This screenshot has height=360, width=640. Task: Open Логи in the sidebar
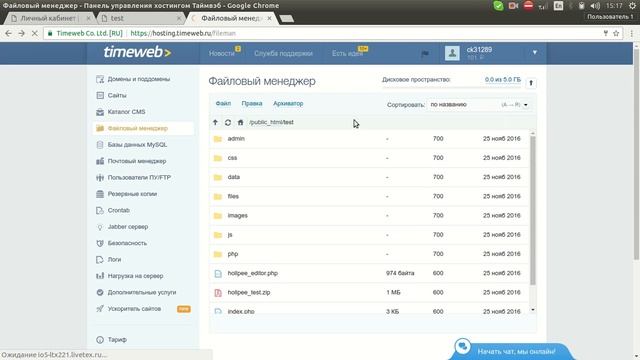tap(114, 260)
